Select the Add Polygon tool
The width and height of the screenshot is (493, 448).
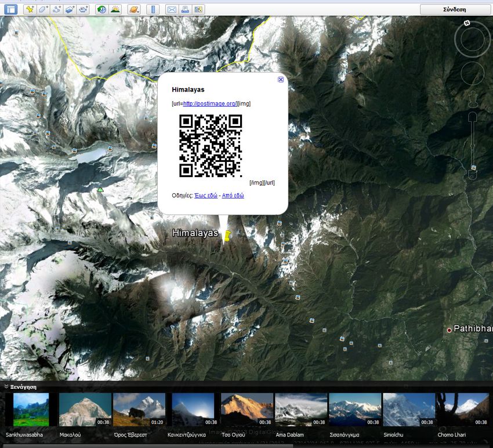[43, 9]
